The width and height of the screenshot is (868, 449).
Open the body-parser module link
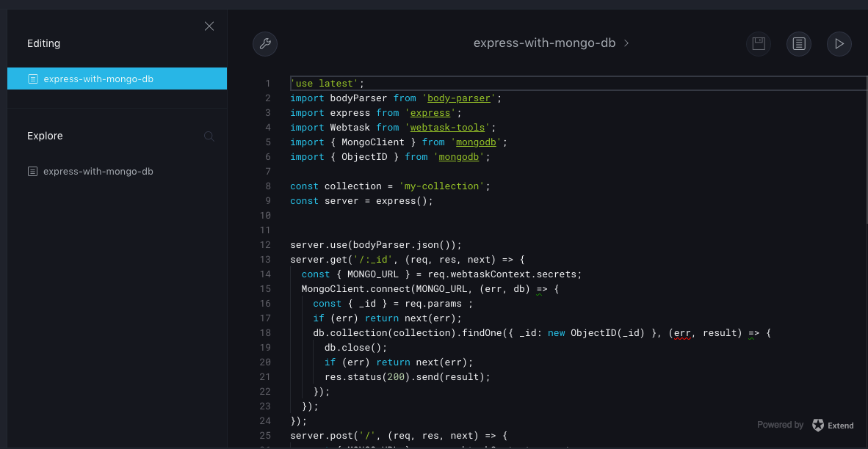pos(458,98)
